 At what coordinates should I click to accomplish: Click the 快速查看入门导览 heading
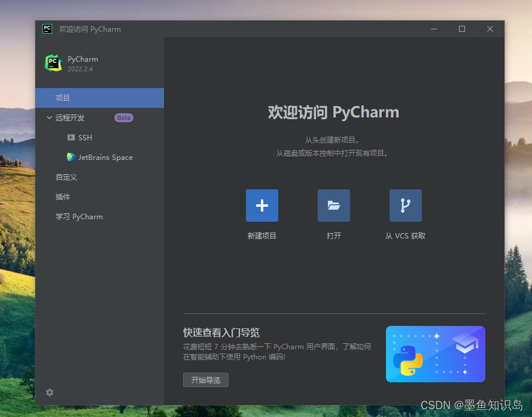tap(221, 333)
